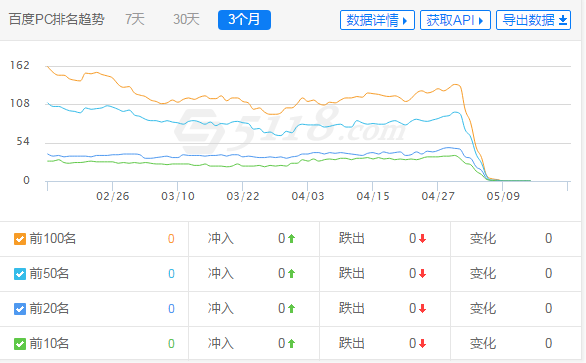
Task: Open 数据详情 details
Action: pyautogui.click(x=377, y=20)
